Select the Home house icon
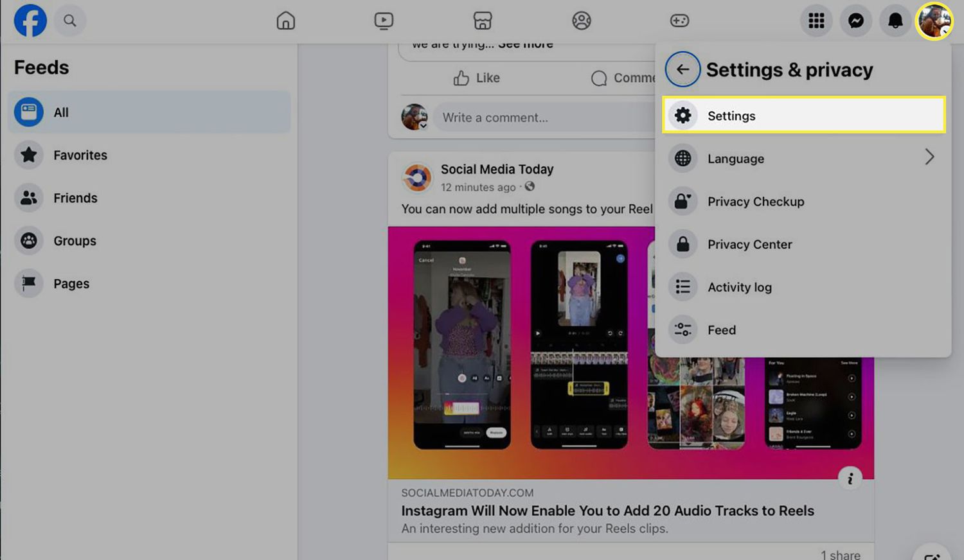Viewport: 964px width, 560px height. click(285, 20)
